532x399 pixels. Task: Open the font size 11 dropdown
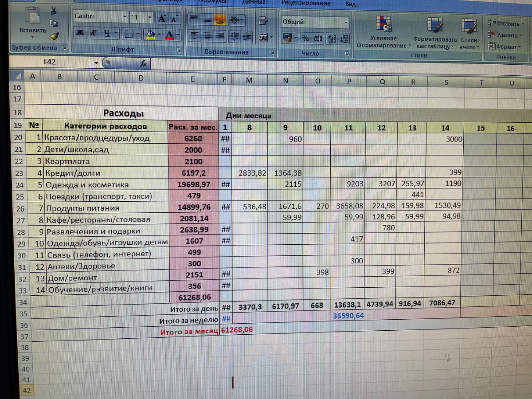click(149, 18)
